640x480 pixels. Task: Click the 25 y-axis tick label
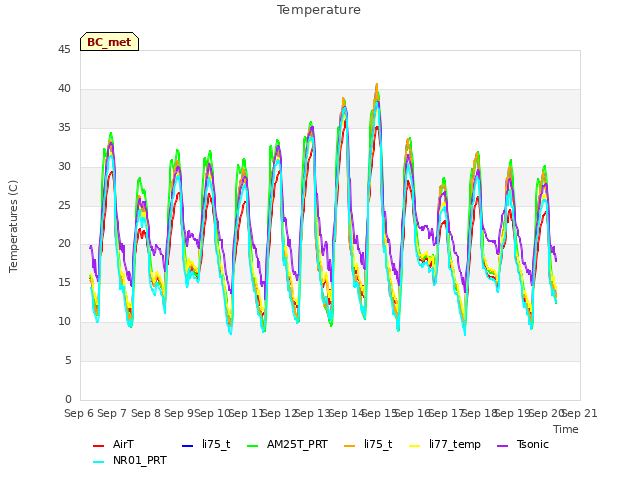click(x=64, y=205)
